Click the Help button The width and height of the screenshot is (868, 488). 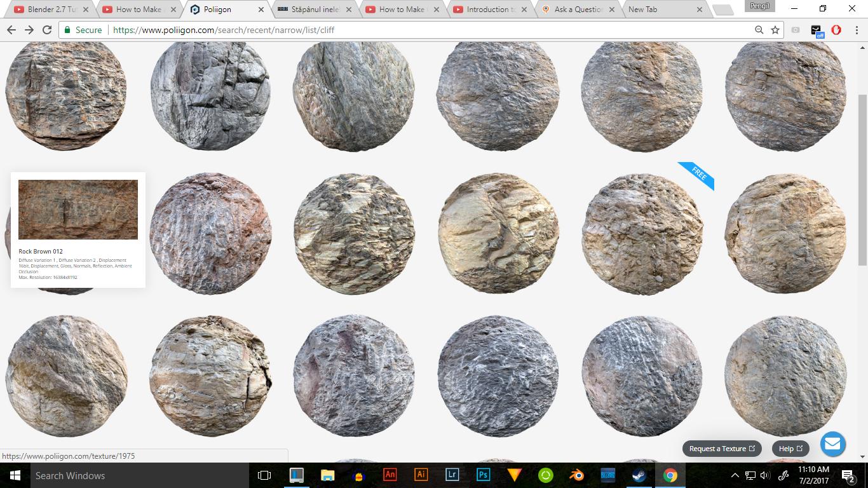790,449
